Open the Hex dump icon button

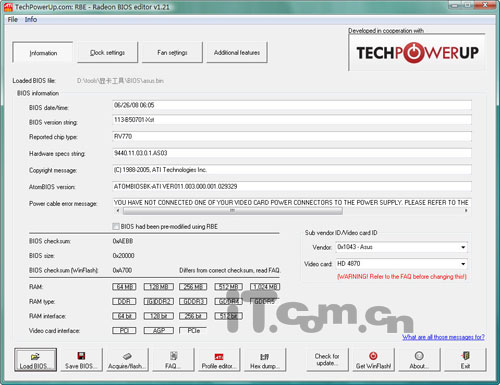pyautogui.click(x=265, y=360)
